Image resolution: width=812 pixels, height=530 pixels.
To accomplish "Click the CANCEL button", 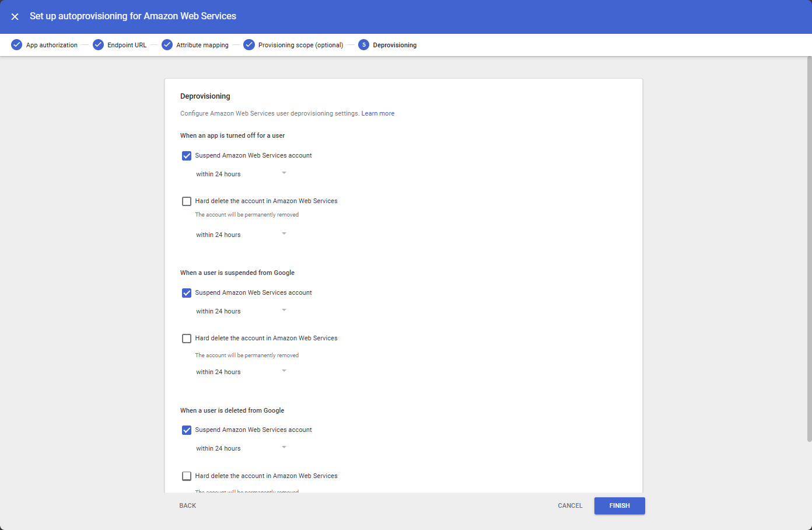I will tap(570, 506).
